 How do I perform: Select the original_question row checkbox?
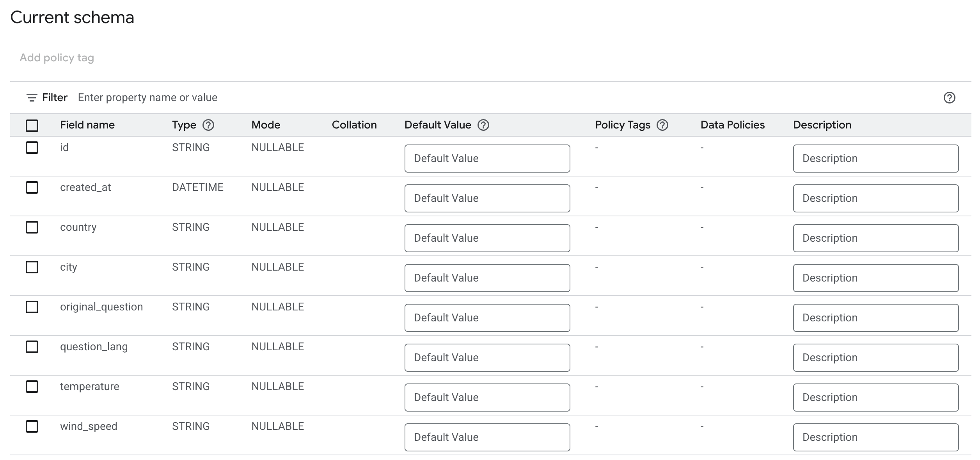click(x=32, y=307)
